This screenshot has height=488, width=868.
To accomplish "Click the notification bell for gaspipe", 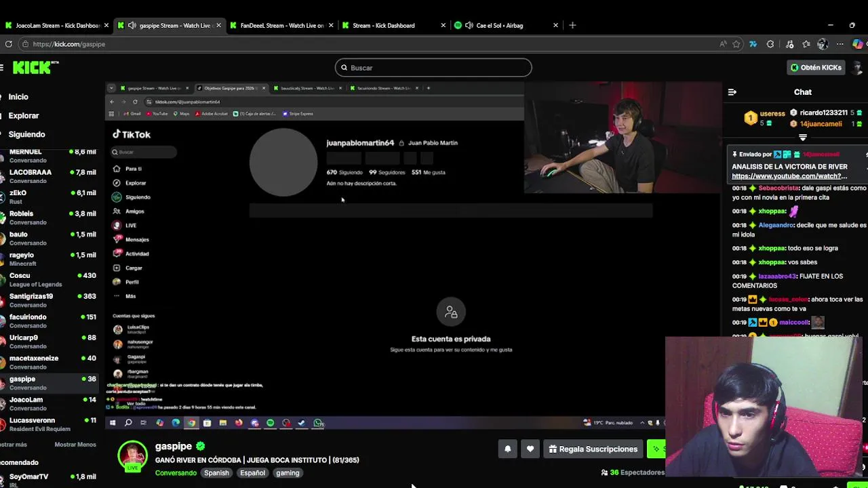I will pos(507,449).
